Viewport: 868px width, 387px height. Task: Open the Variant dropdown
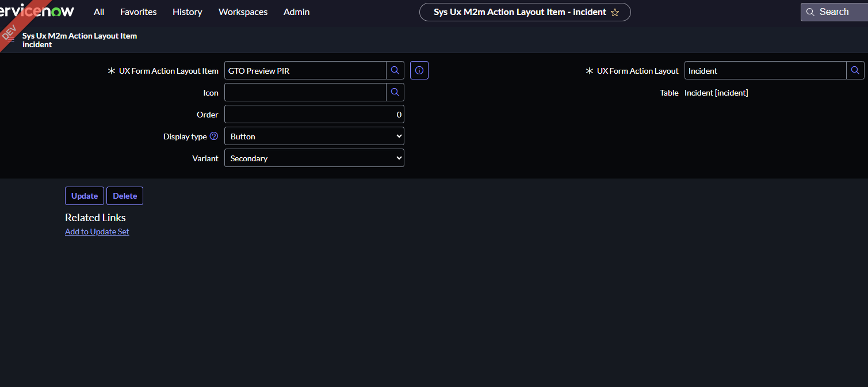314,158
